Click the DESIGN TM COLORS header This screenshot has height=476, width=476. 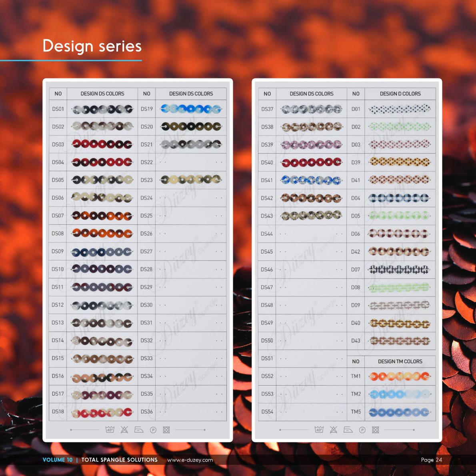400,361
